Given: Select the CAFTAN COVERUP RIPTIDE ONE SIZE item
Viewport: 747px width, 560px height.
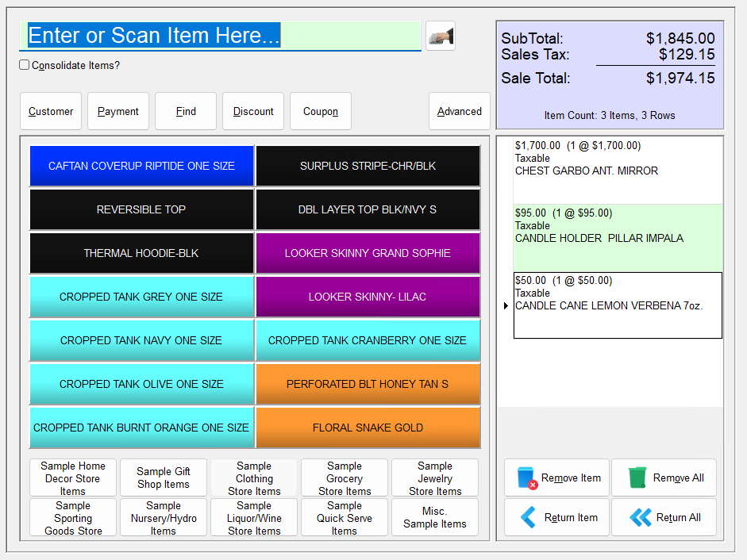Looking at the screenshot, I should click(x=141, y=166).
